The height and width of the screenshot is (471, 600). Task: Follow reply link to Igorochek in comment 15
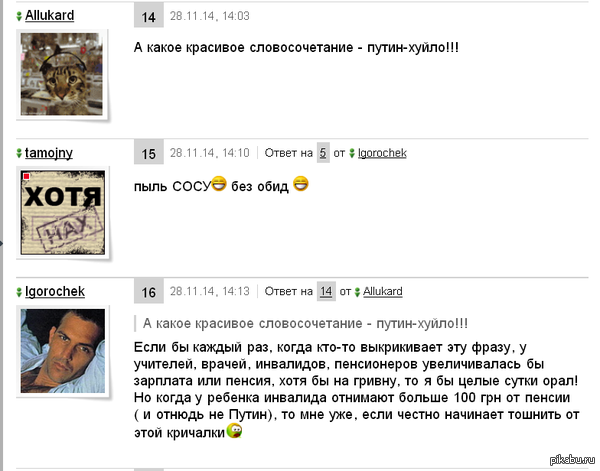pos(382,153)
